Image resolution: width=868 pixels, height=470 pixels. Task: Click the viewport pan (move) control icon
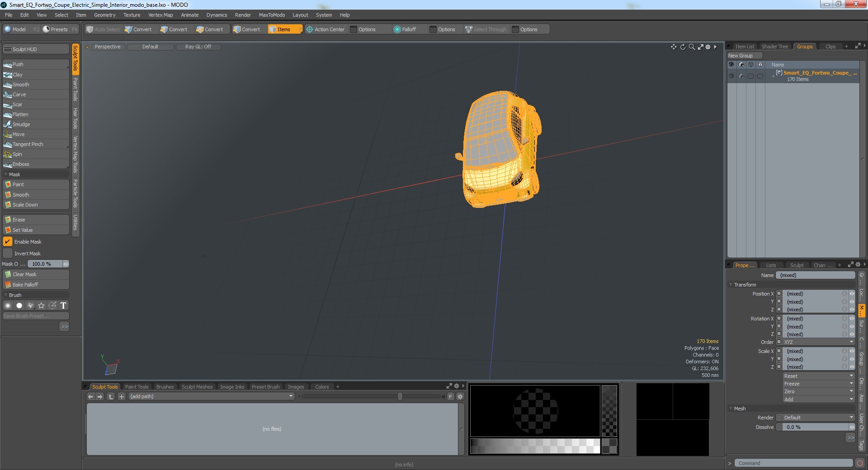[x=674, y=47]
